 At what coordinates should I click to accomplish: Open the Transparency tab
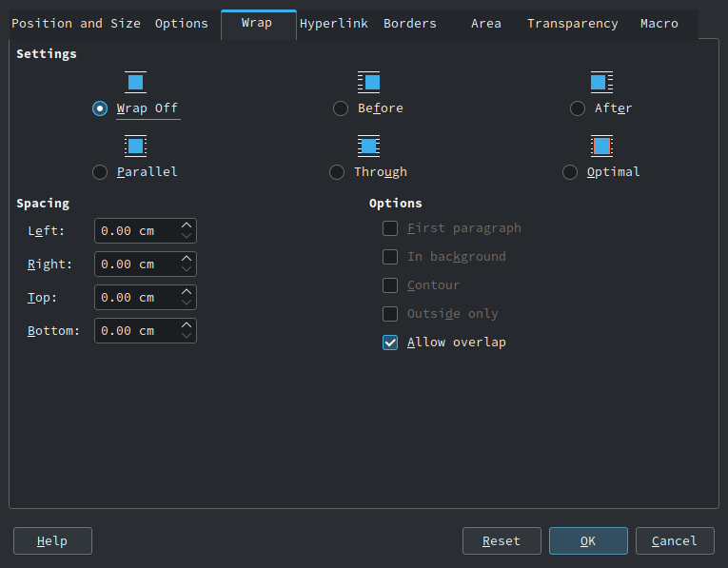[x=573, y=24]
